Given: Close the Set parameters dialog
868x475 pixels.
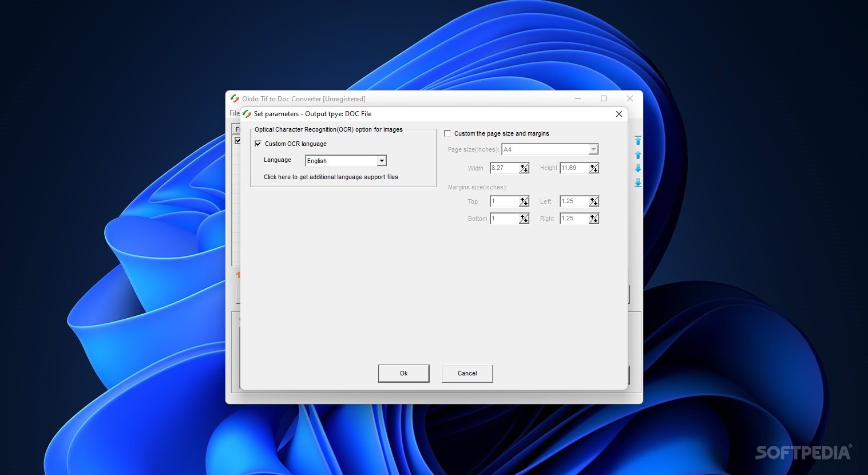Looking at the screenshot, I should [619, 114].
